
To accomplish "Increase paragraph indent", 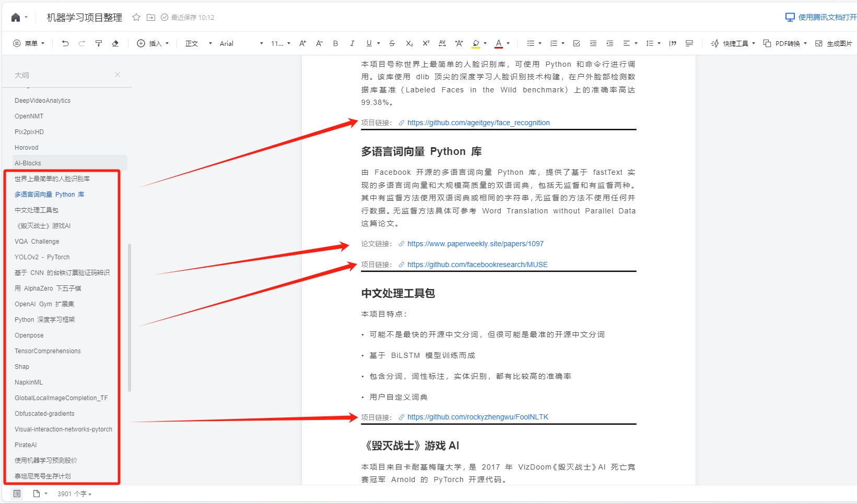I will point(610,43).
